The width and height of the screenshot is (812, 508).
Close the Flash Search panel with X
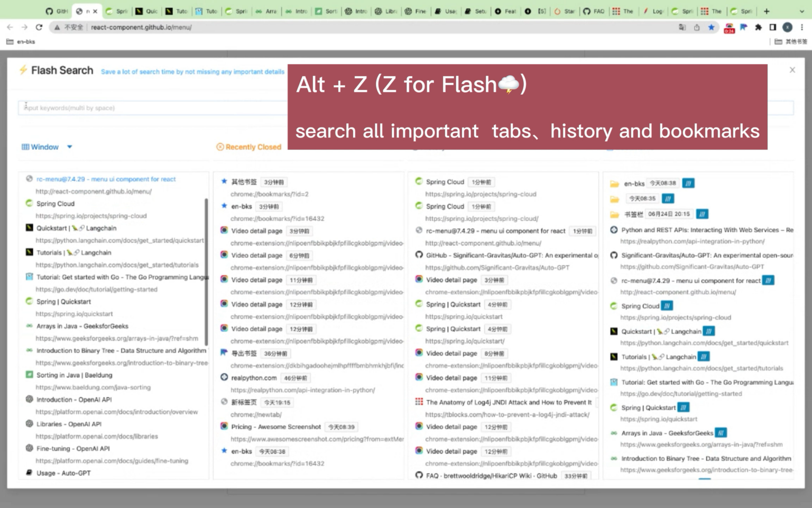tap(792, 70)
